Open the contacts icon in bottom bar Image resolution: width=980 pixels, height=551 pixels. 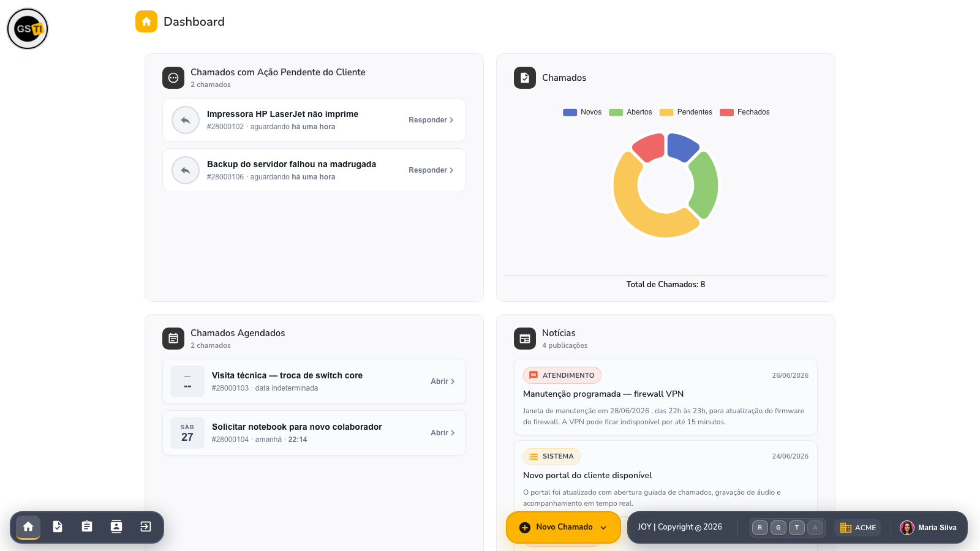pos(116,527)
